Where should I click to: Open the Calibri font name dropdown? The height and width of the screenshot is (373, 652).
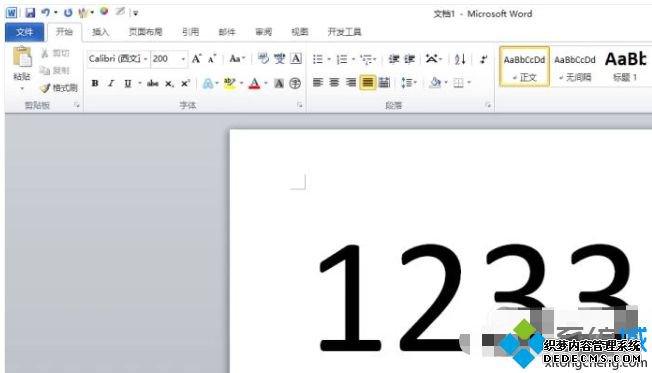(146, 59)
